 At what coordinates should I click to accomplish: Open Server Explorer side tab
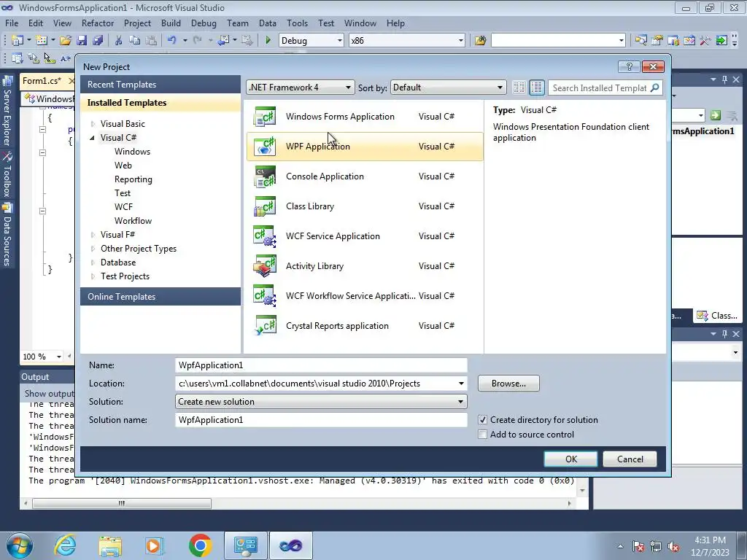click(x=7, y=112)
